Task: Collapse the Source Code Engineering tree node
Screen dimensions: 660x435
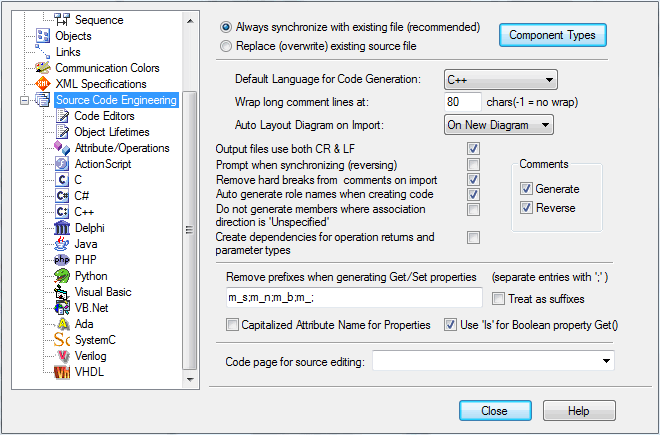Action: (24, 100)
